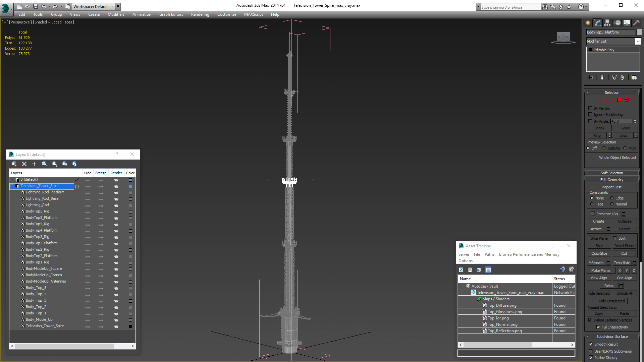Click the Loop selection icon
Screen dimensions: 644x362
pos(623,135)
